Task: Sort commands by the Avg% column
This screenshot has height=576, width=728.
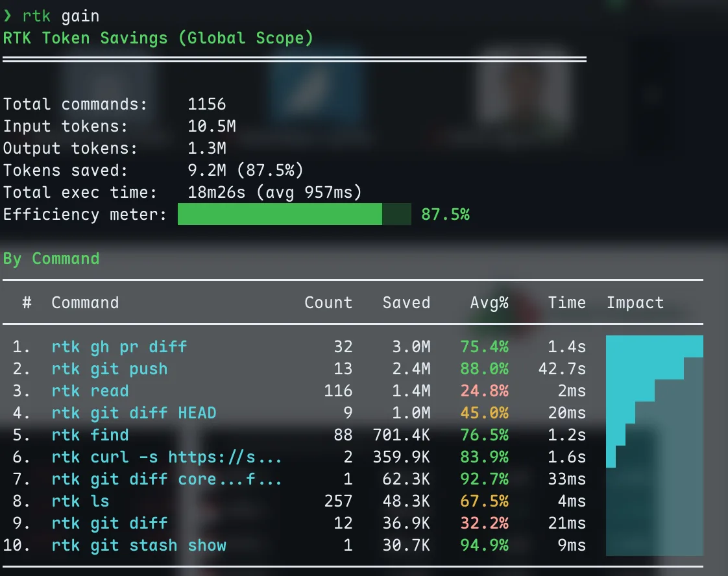Action: [x=490, y=302]
